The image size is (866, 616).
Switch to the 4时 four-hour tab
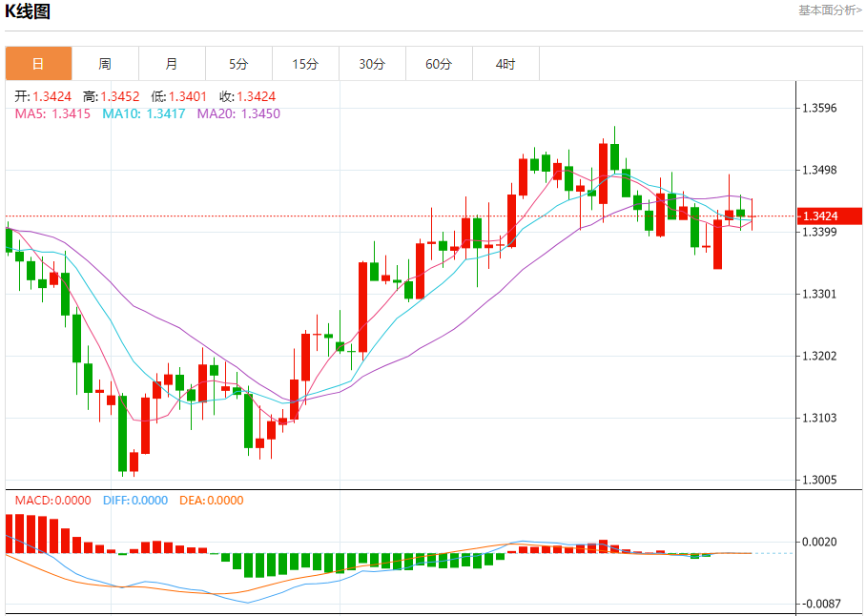click(505, 64)
